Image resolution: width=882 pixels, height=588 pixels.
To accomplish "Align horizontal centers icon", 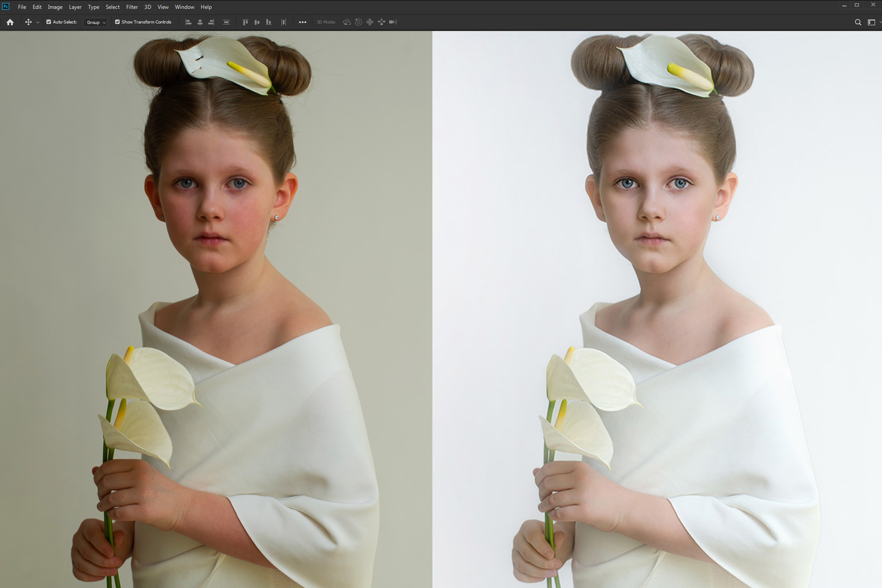I will click(x=200, y=22).
